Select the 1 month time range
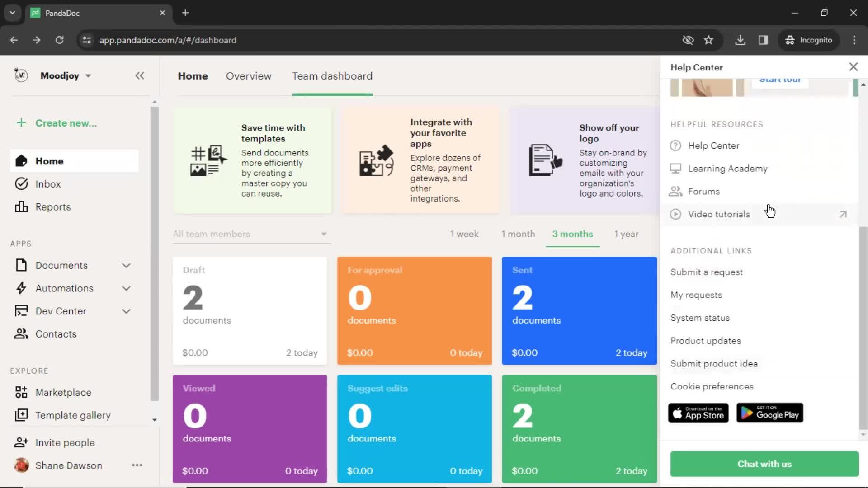 [518, 234]
